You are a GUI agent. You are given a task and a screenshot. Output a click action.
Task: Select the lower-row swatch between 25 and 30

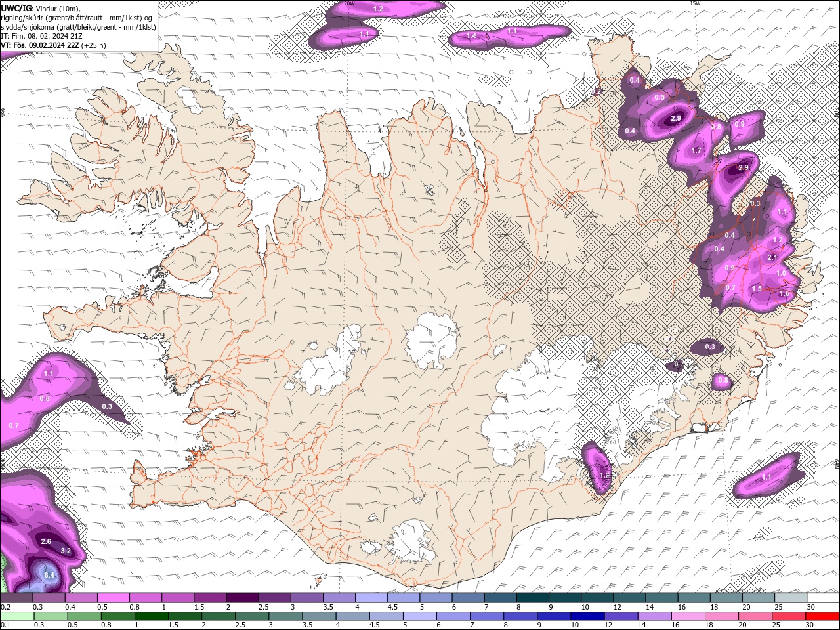[x=789, y=616]
